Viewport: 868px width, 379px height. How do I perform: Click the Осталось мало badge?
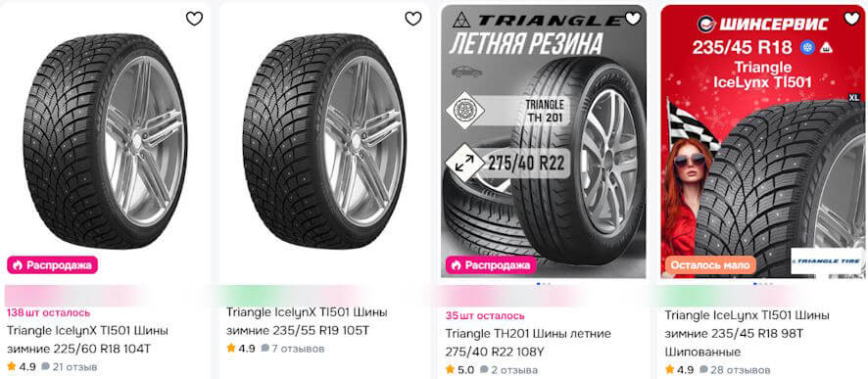point(711,265)
